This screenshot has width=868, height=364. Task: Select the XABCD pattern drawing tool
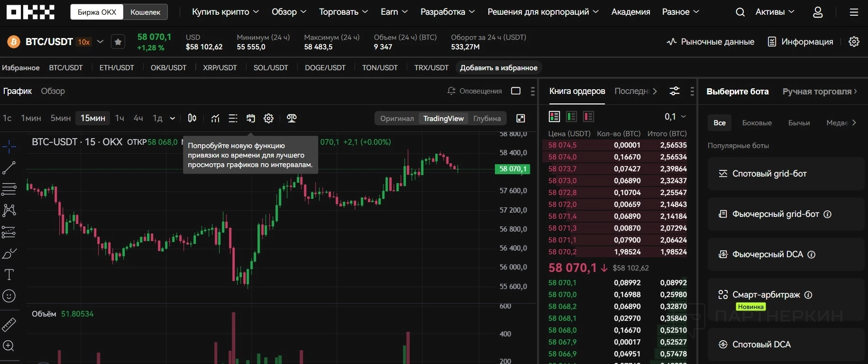click(x=9, y=210)
